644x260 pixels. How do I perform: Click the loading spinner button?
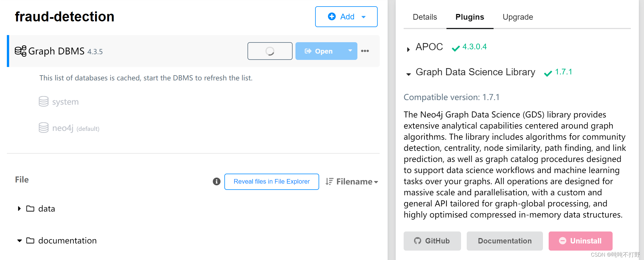pos(270,51)
